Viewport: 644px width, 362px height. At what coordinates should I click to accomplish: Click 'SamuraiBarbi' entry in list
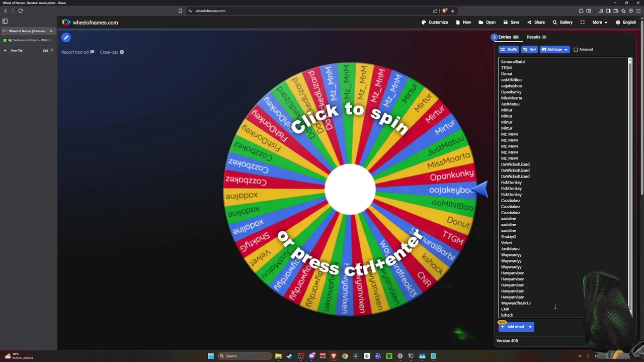(513, 62)
